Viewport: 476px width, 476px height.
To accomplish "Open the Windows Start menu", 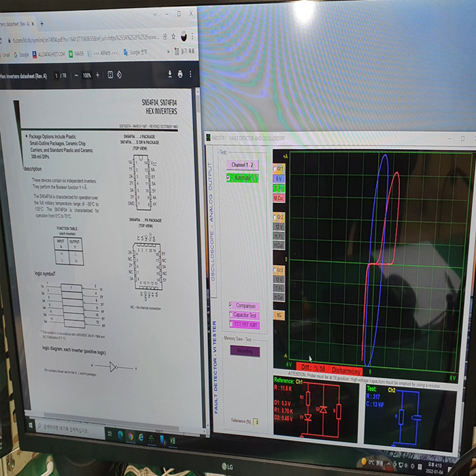I will click(x=31, y=425).
